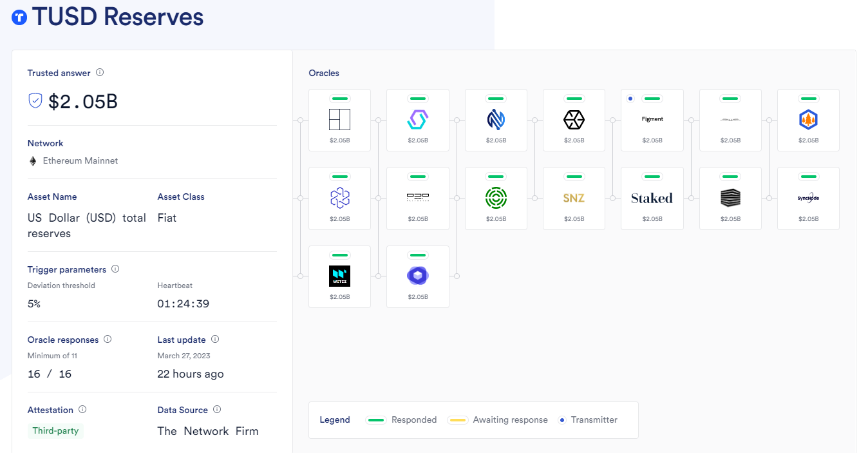Click the Oracles section heading
The width and height of the screenshot is (868, 453).
(324, 73)
